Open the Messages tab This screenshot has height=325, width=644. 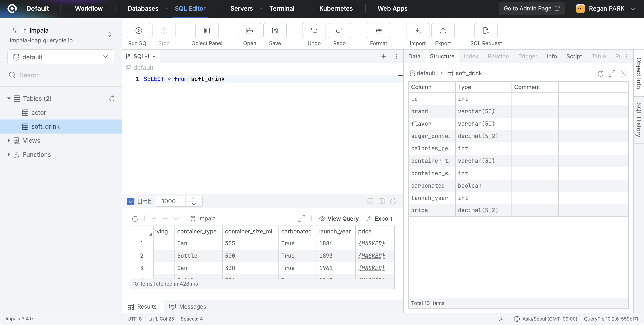point(188,306)
